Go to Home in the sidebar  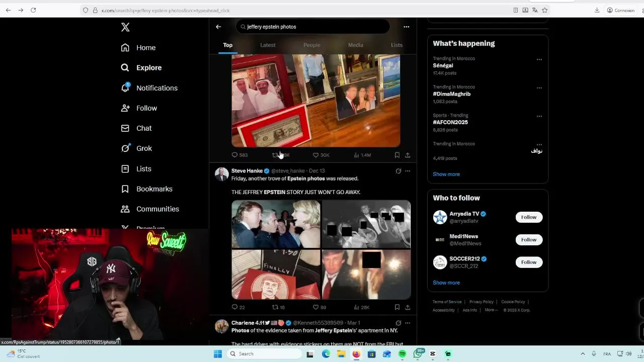(x=138, y=48)
